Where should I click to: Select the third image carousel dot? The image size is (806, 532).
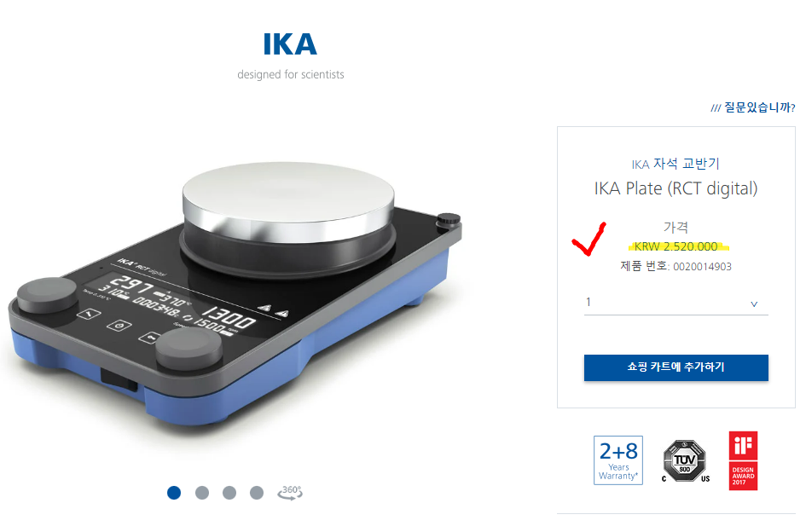click(229, 493)
